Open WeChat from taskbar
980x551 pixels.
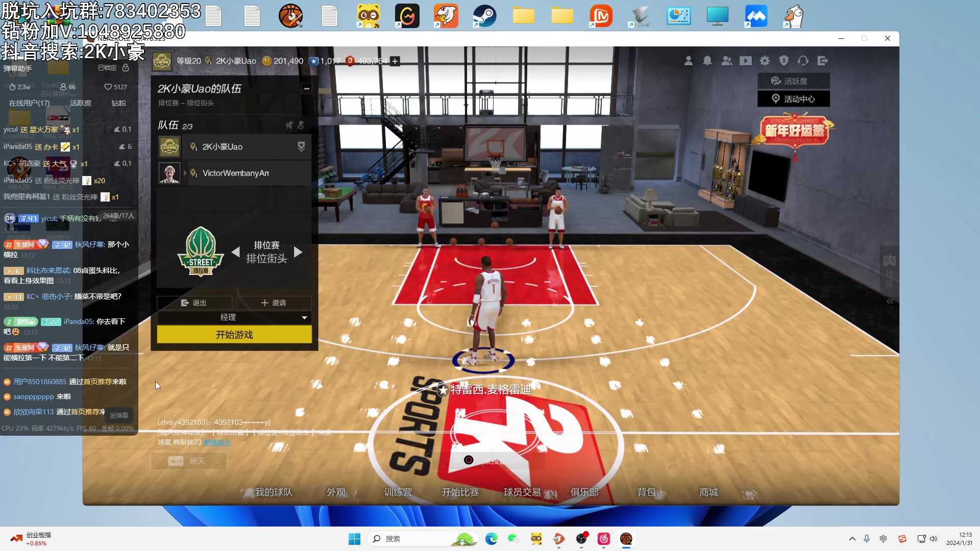pos(513,539)
